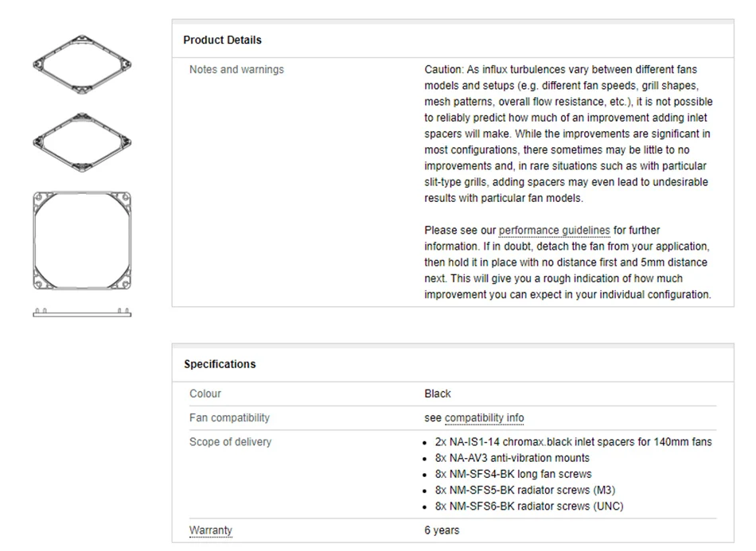Click the Black colour value

[438, 394]
